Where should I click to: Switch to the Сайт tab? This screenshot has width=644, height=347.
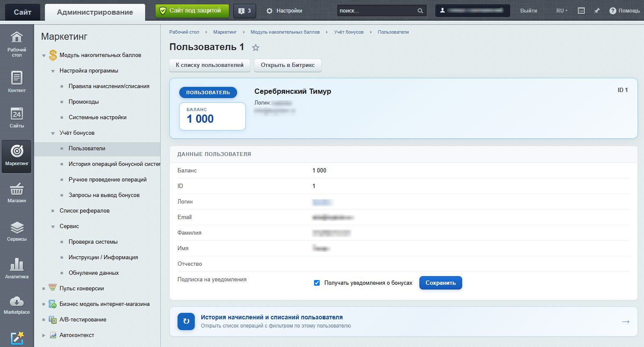coord(22,12)
